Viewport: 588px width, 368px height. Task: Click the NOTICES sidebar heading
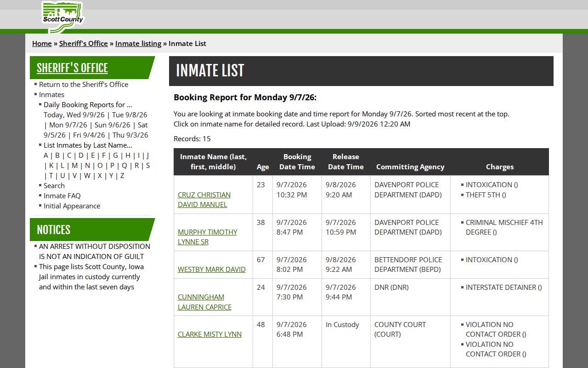pyautogui.click(x=53, y=230)
